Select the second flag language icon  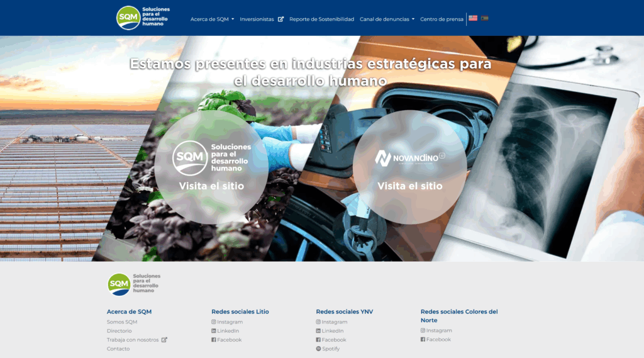485,18
